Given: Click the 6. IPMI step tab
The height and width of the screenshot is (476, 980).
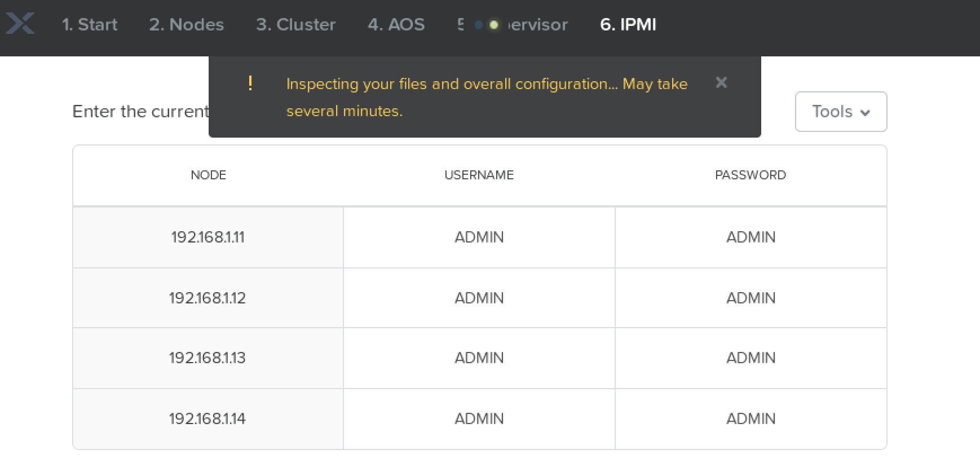Looking at the screenshot, I should click(x=628, y=25).
